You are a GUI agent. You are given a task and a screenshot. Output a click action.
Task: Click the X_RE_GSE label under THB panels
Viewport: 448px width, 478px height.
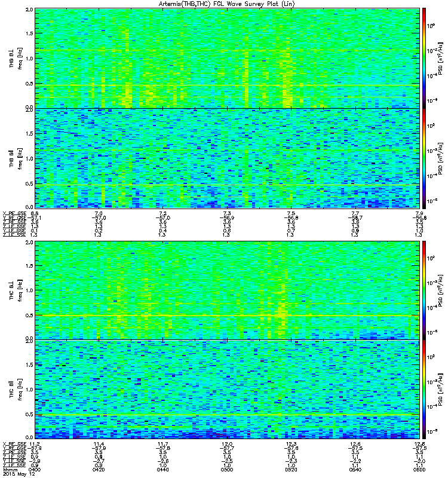14,213
